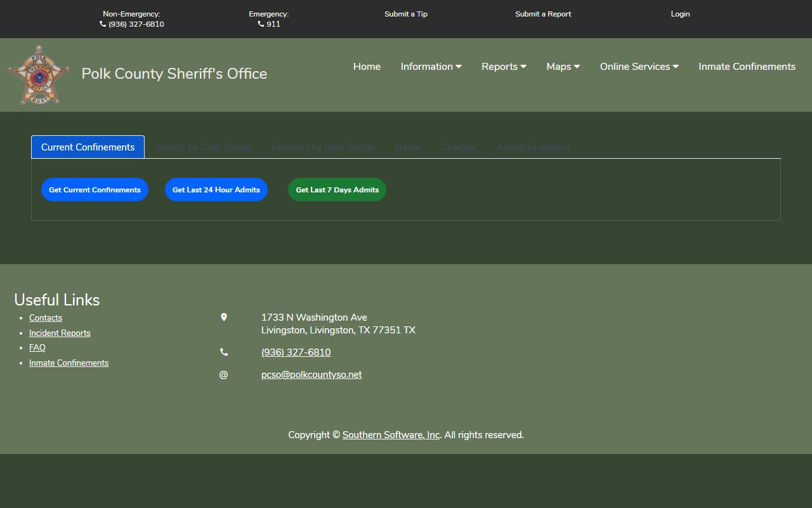Open the Online Services dropdown
Screen dimensions: 812x508
(x=639, y=67)
